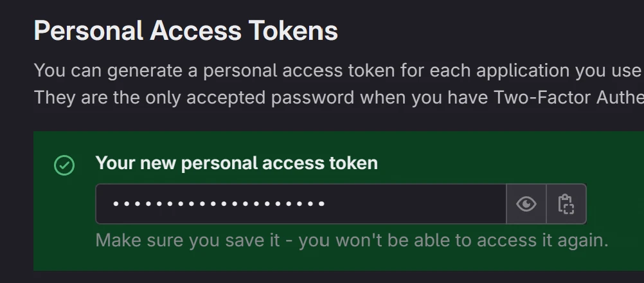Click the masked dots inside the token field
The image size is (644, 283).
tap(219, 205)
